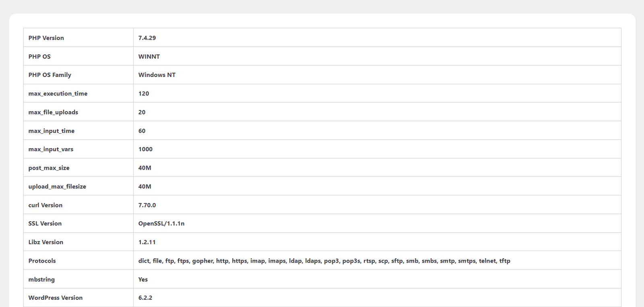
Task: Click the max_input_time value 60
Action: 142,131
